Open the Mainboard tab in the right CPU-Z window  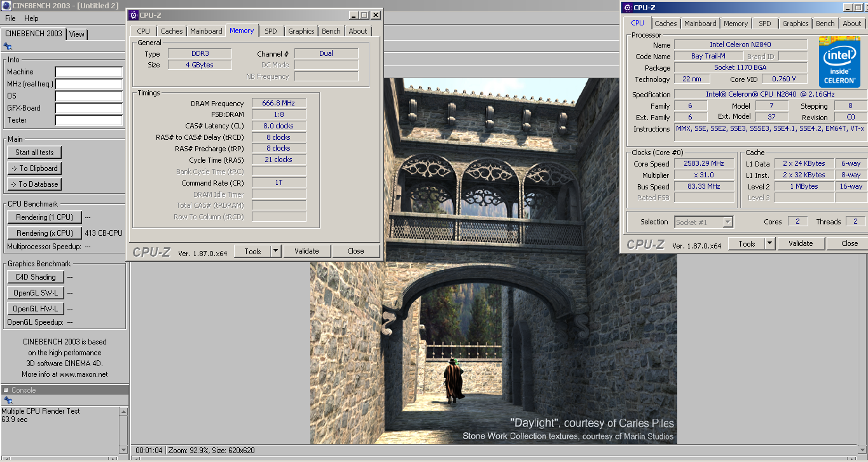point(701,24)
